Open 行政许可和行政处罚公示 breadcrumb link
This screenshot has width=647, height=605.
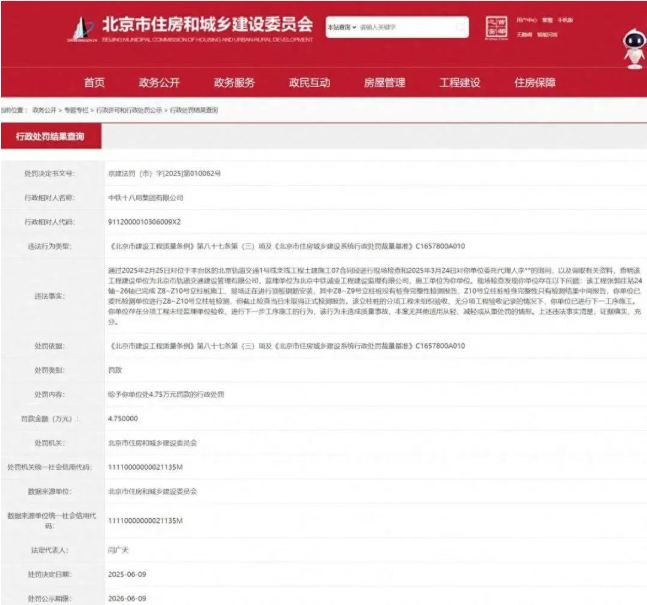129,110
